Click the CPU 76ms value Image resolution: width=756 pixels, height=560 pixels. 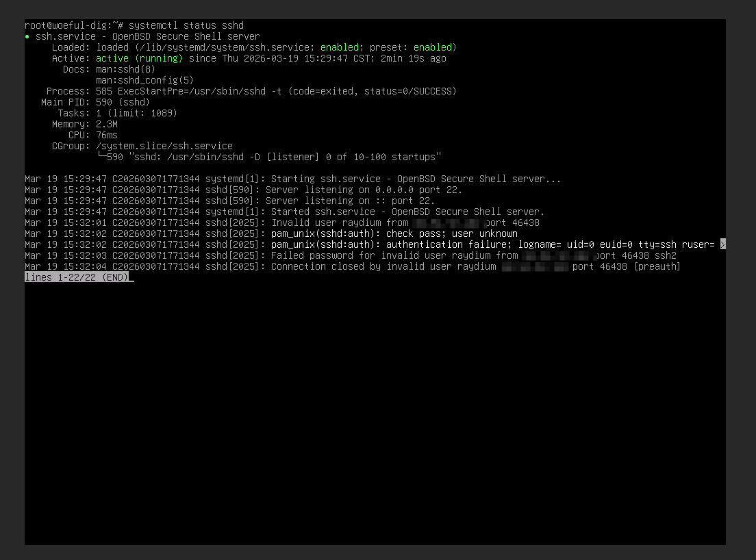106,135
